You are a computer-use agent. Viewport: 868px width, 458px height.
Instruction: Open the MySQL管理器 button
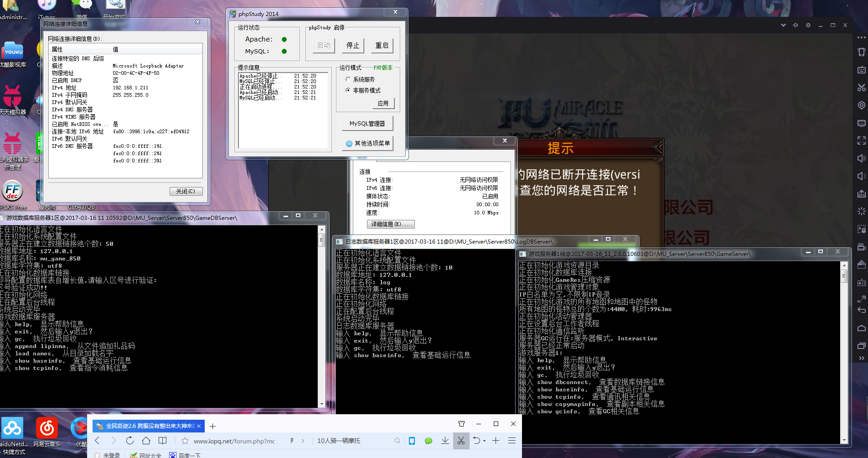(x=367, y=124)
